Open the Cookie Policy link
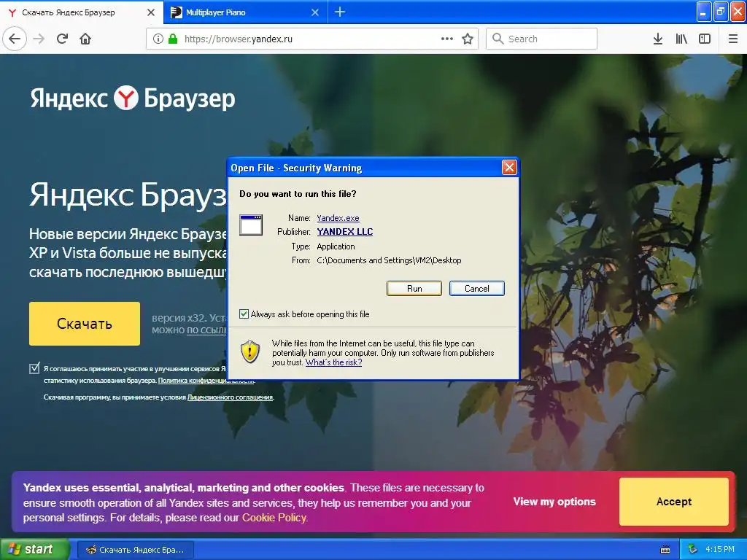The height and width of the screenshot is (560, 747). pyautogui.click(x=274, y=518)
